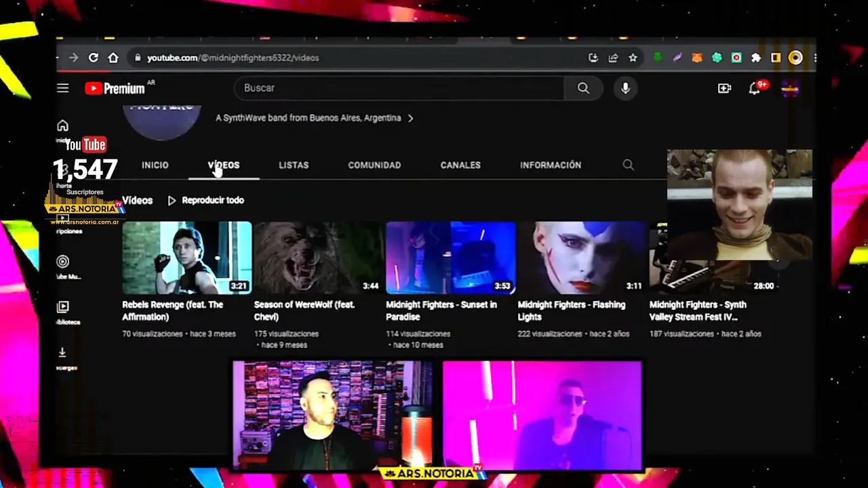The width and height of the screenshot is (868, 488).
Task: Switch to the CANALES tab
Action: pyautogui.click(x=460, y=165)
